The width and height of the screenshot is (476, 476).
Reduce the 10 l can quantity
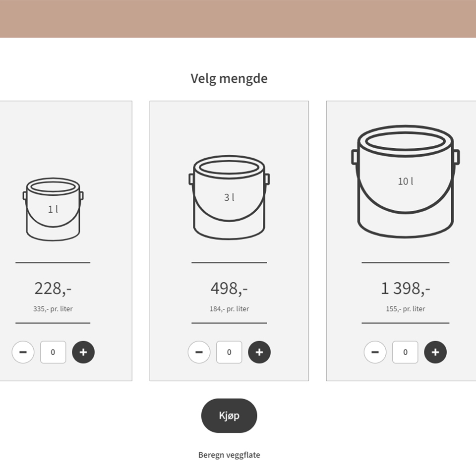click(x=375, y=353)
